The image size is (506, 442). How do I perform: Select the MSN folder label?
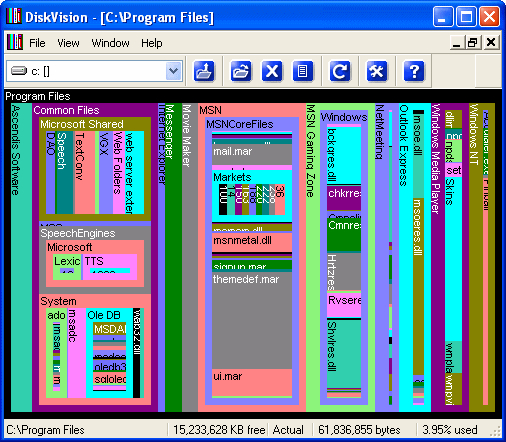[x=210, y=110]
